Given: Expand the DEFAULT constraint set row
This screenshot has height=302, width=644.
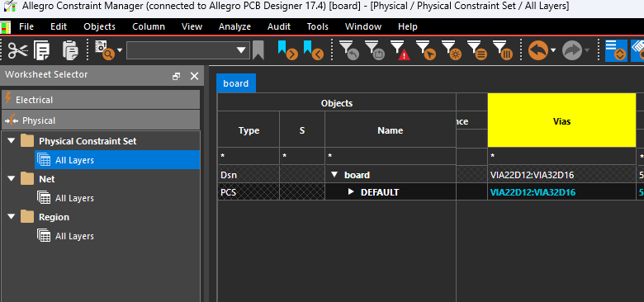Looking at the screenshot, I should click(351, 191).
